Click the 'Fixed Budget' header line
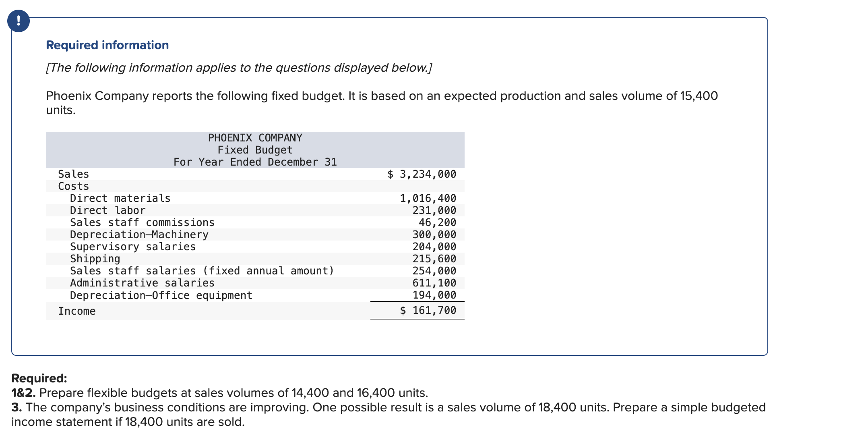This screenshot has width=868, height=438. 255,150
